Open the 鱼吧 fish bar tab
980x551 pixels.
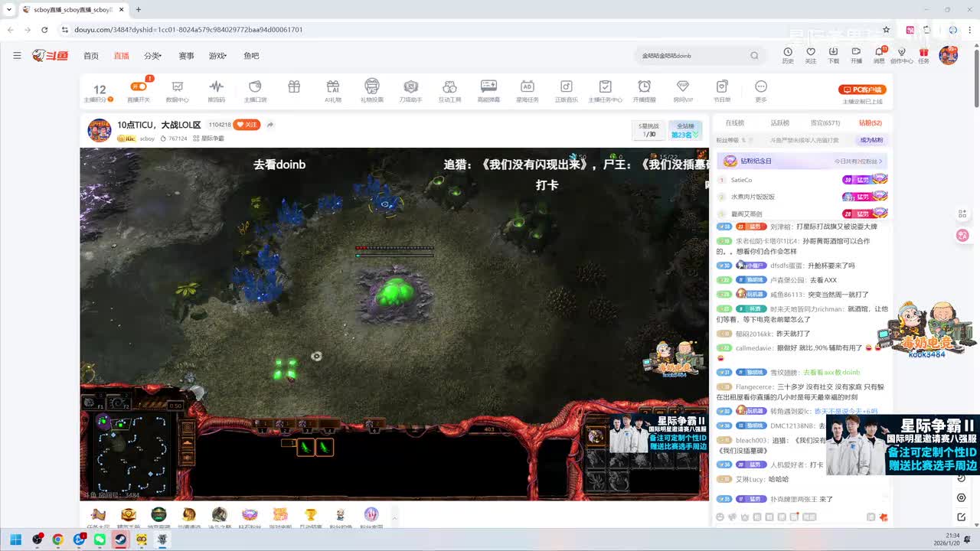pos(251,56)
